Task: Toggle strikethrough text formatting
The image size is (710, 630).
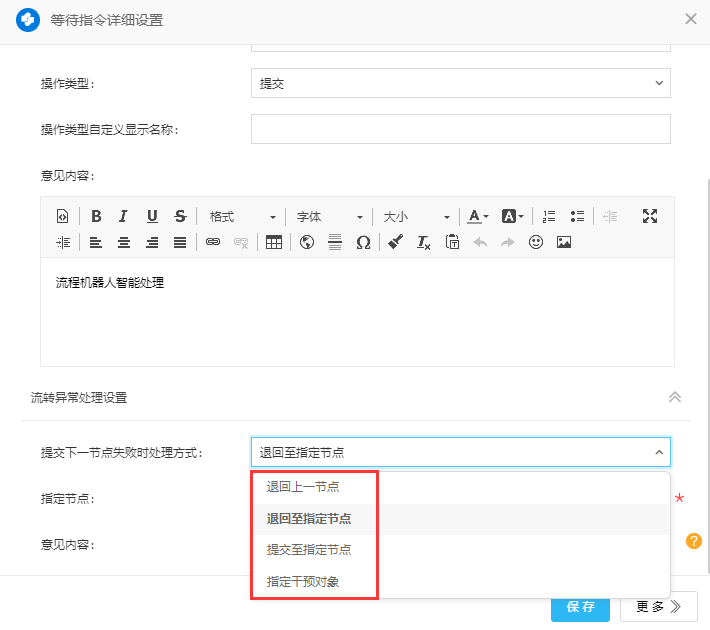Action: click(x=180, y=216)
